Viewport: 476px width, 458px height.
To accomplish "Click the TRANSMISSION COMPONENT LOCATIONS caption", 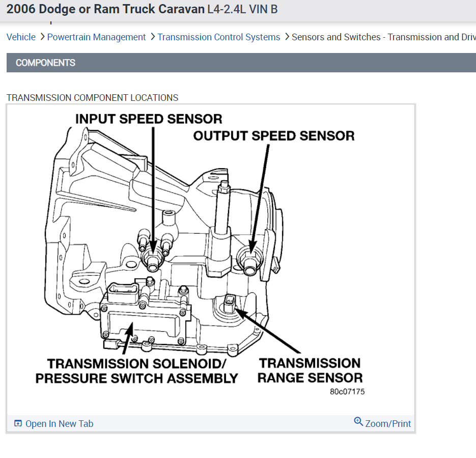I will click(x=92, y=98).
